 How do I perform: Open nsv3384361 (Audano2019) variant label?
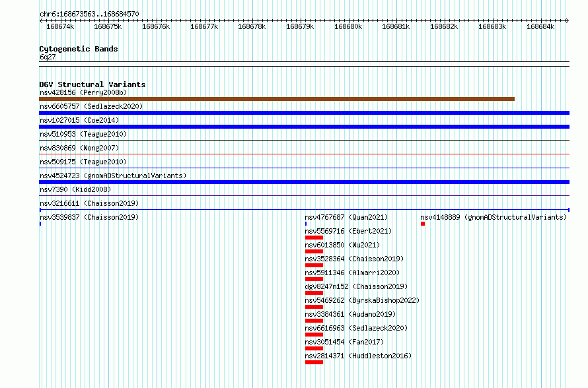tap(350, 314)
